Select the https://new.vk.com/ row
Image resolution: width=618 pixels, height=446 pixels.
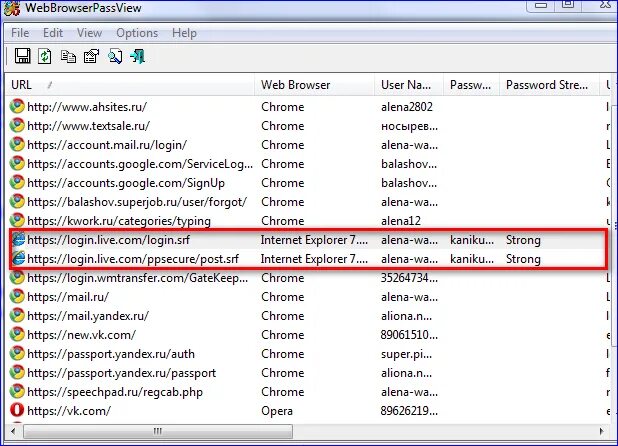(x=309, y=334)
